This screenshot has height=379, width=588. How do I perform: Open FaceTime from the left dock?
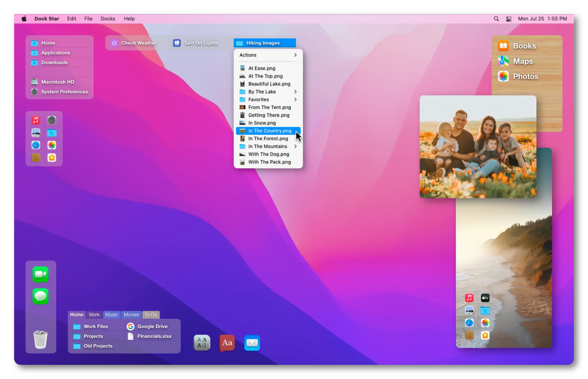click(x=40, y=274)
